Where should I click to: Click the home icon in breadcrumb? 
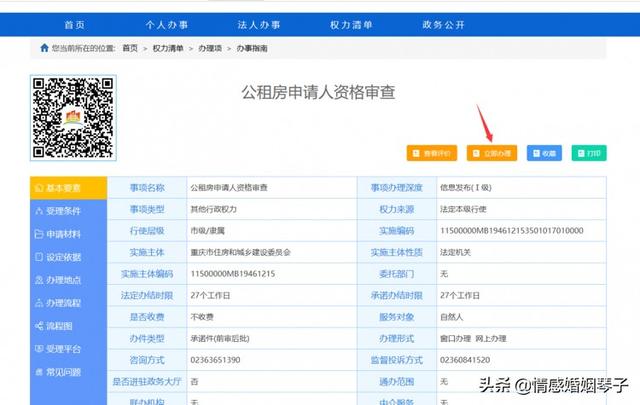pyautogui.click(x=44, y=48)
